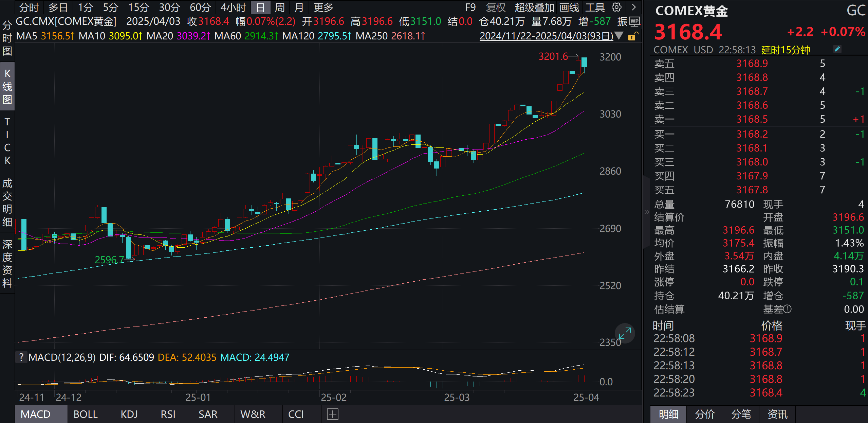Select the 60分 timeframe
This screenshot has height=423, width=868.
click(x=200, y=7)
